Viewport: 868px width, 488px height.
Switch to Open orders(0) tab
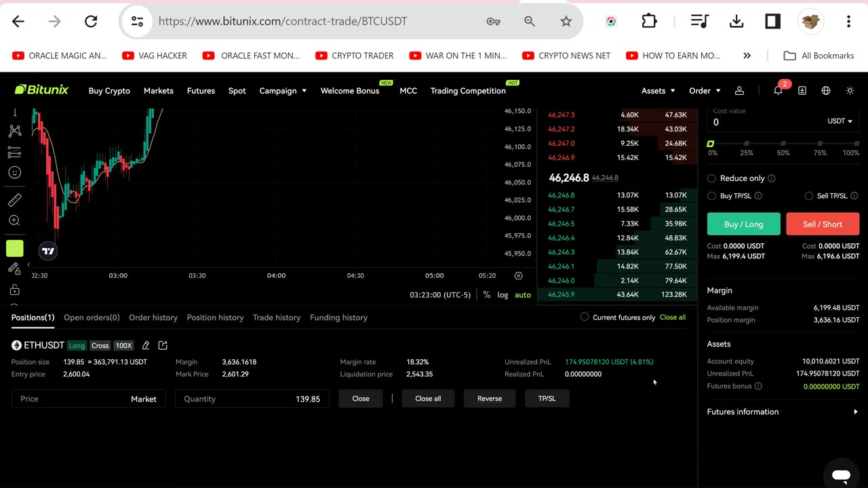[x=92, y=317]
